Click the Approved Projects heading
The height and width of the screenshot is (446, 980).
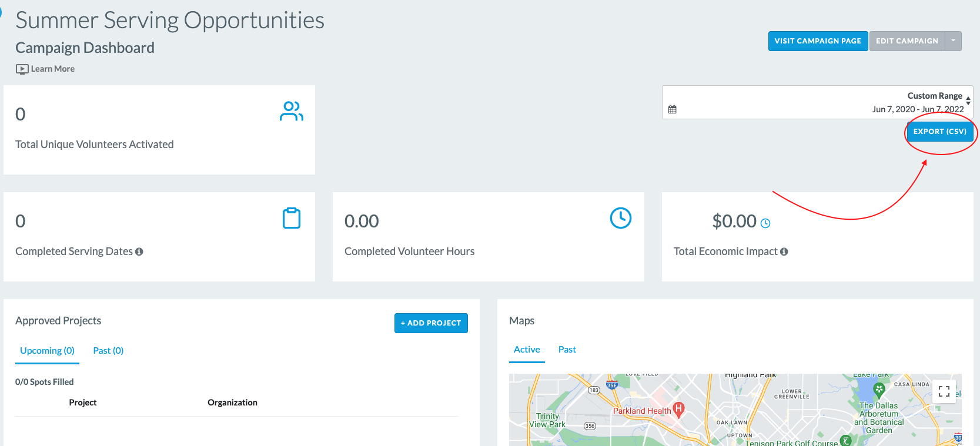[x=58, y=321]
